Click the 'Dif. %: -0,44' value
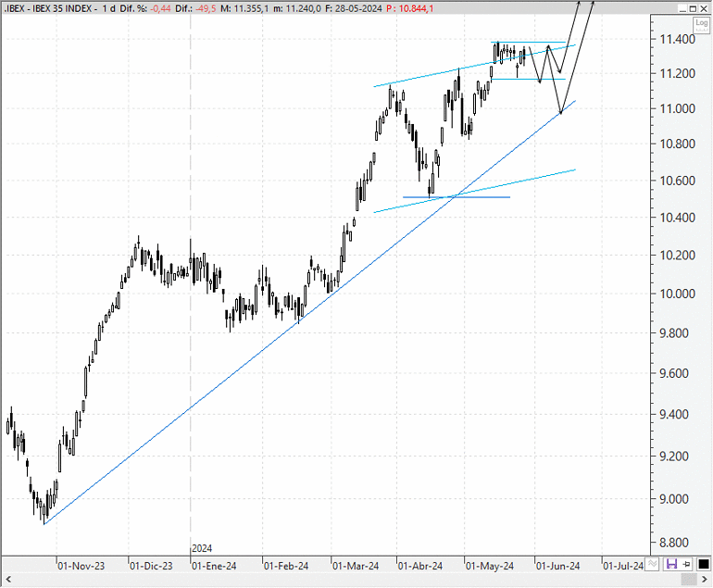The image size is (713, 588). [145, 8]
